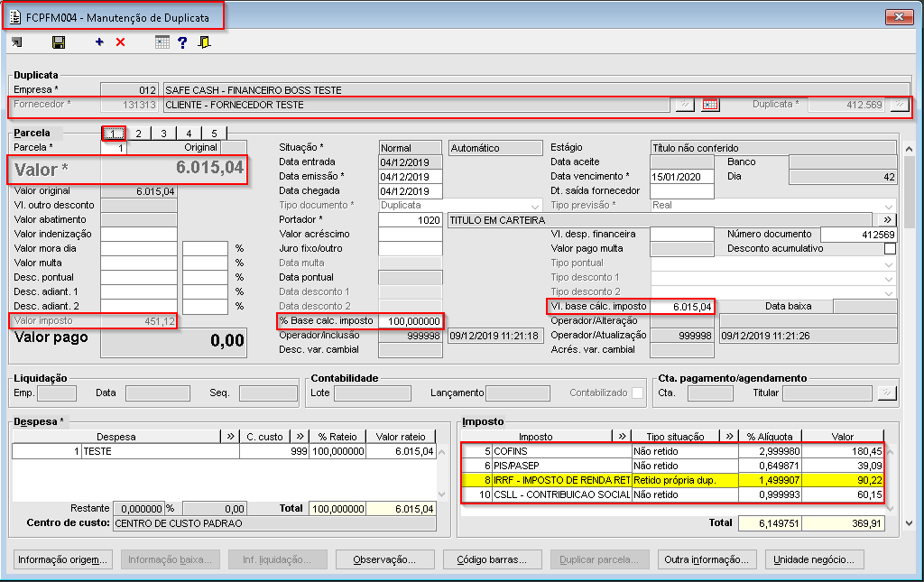This screenshot has height=582, width=924.
Task: Click the Código barras button
Action: [492, 559]
